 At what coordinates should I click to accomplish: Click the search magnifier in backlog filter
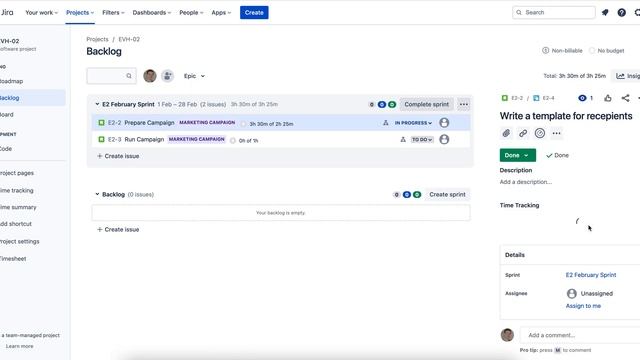tap(129, 76)
